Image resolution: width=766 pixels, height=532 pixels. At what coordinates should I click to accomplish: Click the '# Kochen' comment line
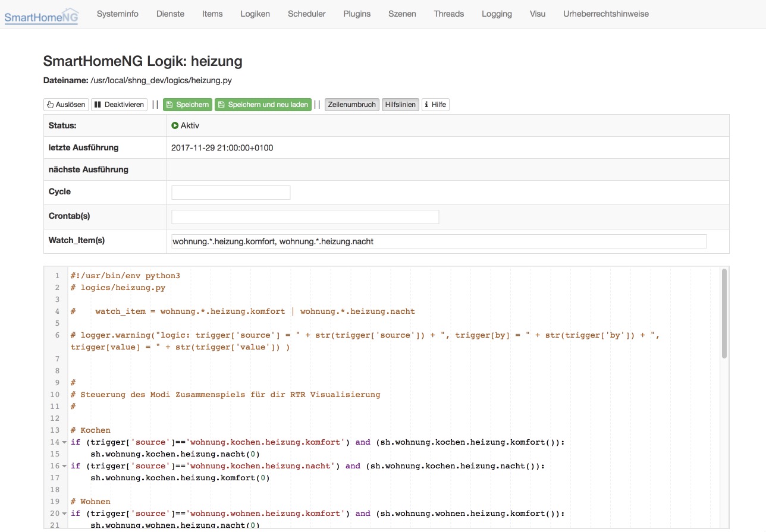tap(90, 430)
